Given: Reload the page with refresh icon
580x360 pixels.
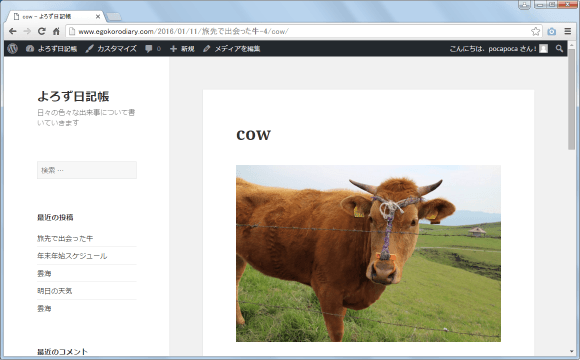Looking at the screenshot, I should pos(42,31).
